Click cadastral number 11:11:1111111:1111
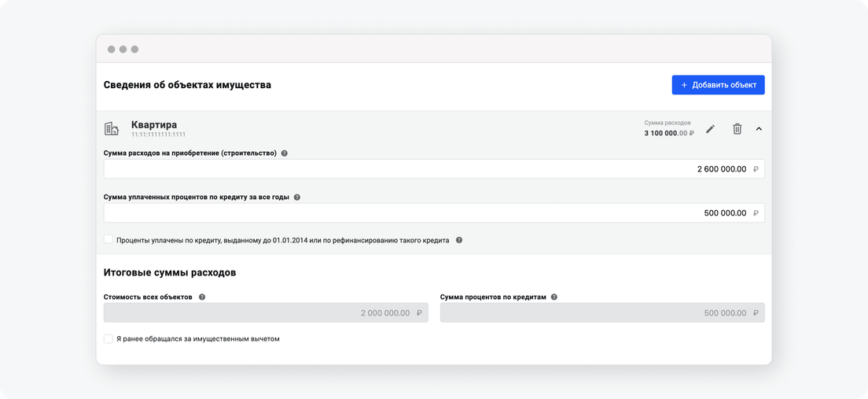This screenshot has height=399, width=868. [158, 135]
